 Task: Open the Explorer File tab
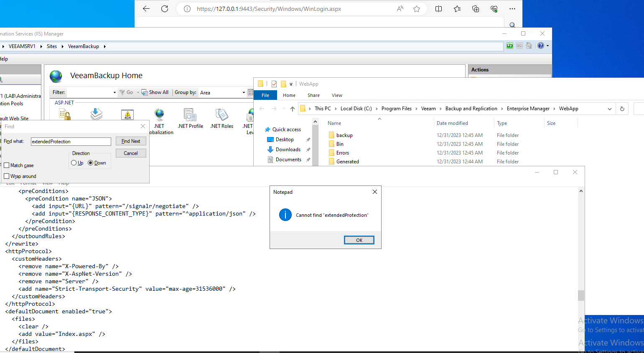265,95
